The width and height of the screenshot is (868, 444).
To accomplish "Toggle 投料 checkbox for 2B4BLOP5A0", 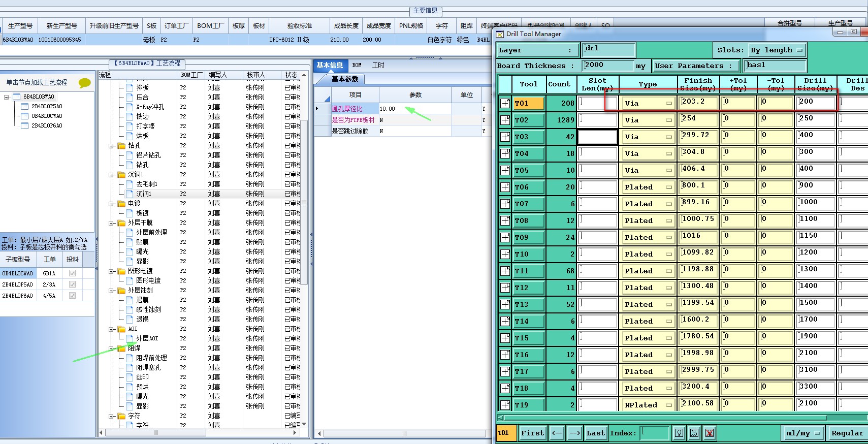I will [72, 284].
